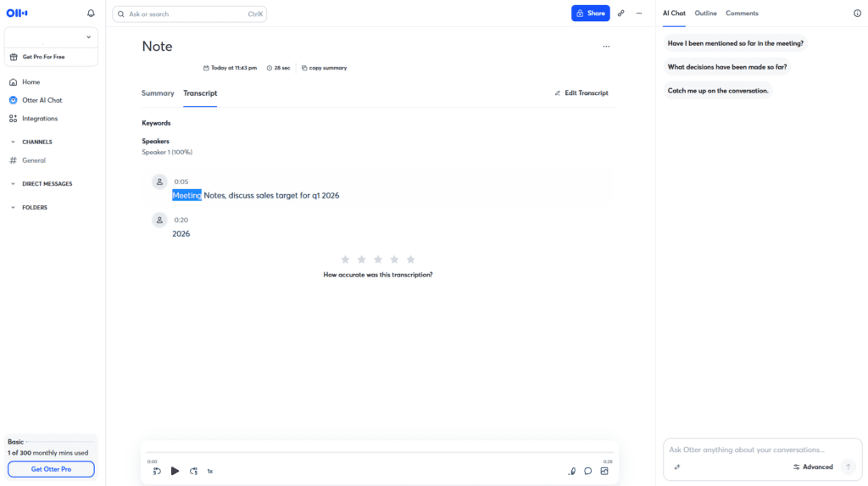Expand the Folders section
Screen dimensions: 868x486
tap(14, 208)
